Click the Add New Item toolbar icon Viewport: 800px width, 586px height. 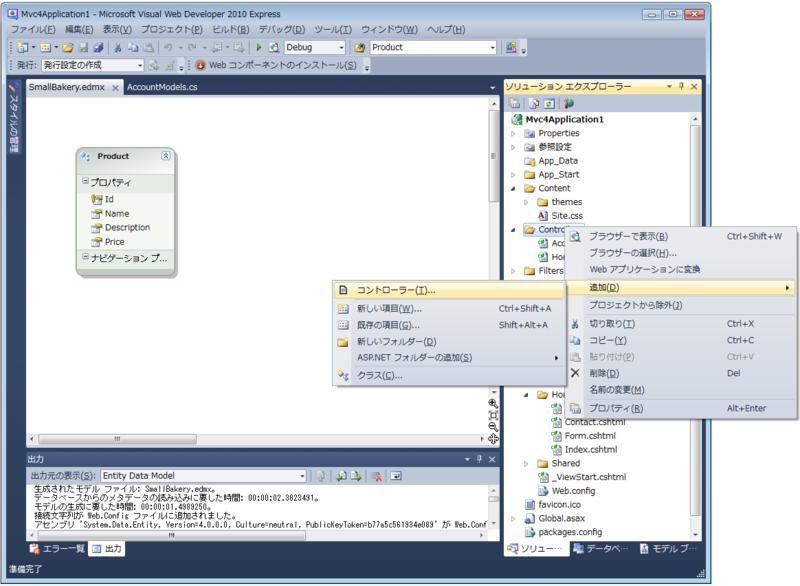coord(45,47)
